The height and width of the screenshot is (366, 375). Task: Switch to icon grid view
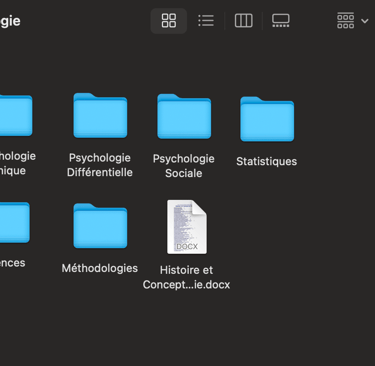click(x=169, y=21)
